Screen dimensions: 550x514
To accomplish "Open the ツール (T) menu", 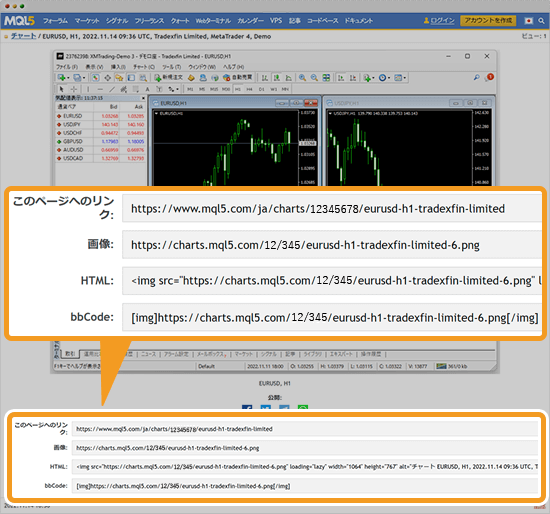I will tap(172, 67).
